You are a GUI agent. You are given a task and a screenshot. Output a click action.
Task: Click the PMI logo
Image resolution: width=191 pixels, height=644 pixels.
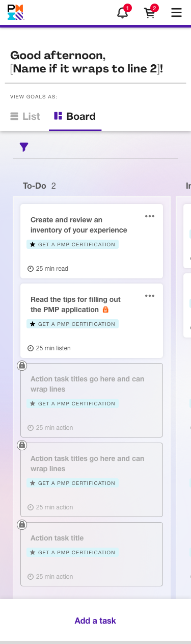click(15, 12)
